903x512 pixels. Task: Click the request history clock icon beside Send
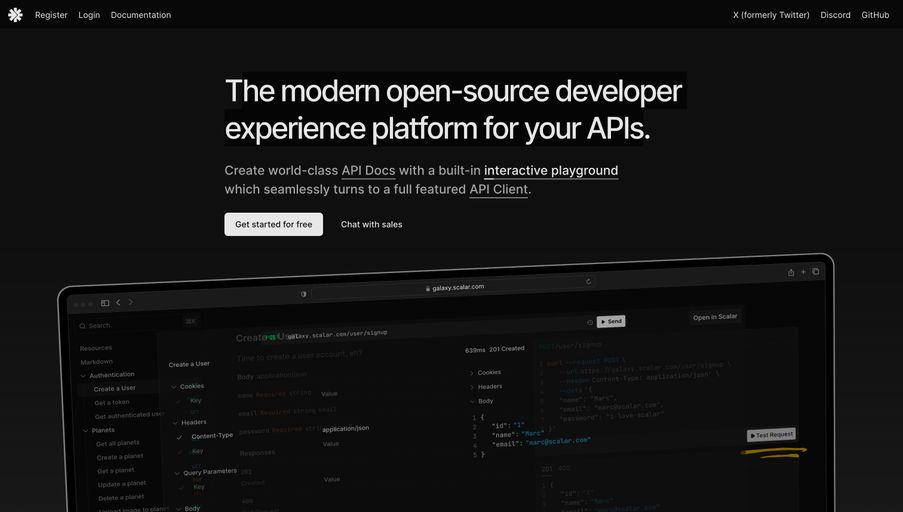point(590,322)
